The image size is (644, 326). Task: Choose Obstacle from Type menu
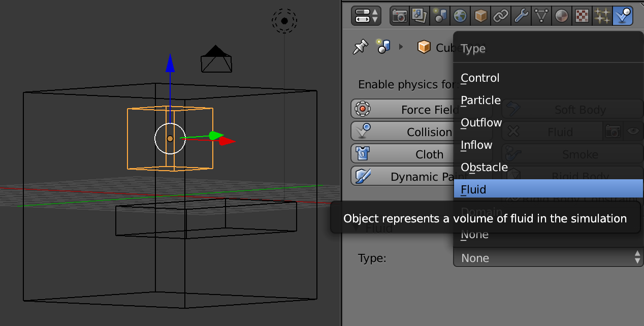tap(548, 167)
